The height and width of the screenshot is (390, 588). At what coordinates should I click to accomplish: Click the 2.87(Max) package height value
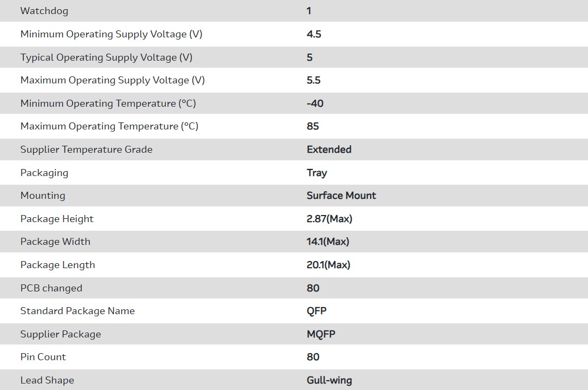click(329, 219)
